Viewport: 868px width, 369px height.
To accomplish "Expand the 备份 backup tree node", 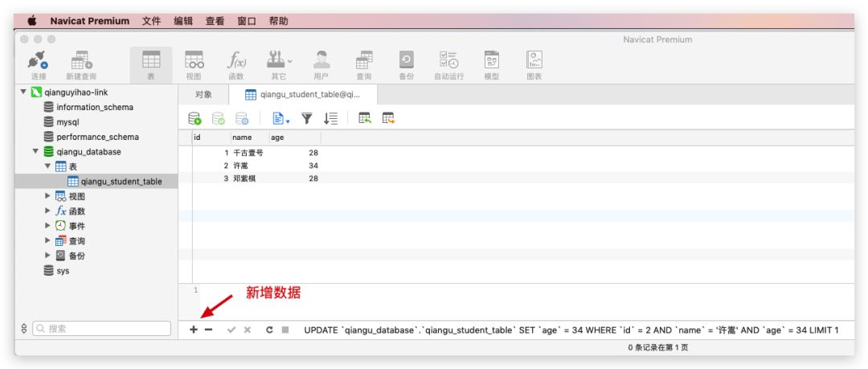I will point(47,256).
